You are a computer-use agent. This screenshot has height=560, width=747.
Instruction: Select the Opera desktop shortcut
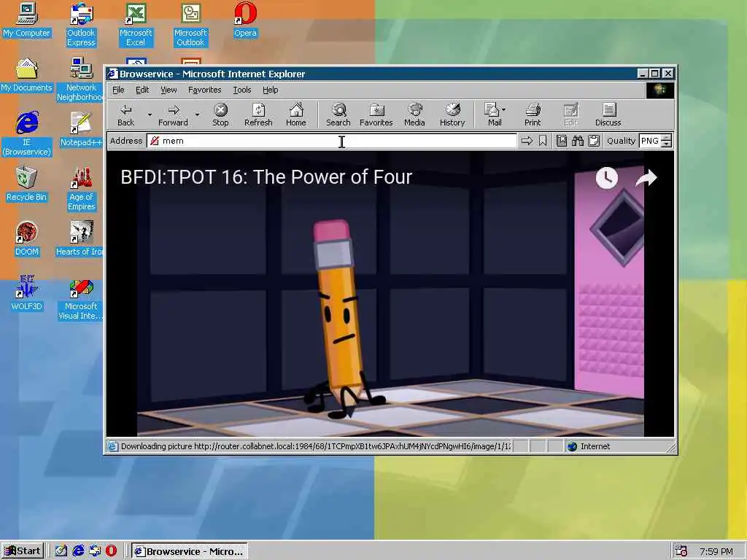[x=245, y=20]
